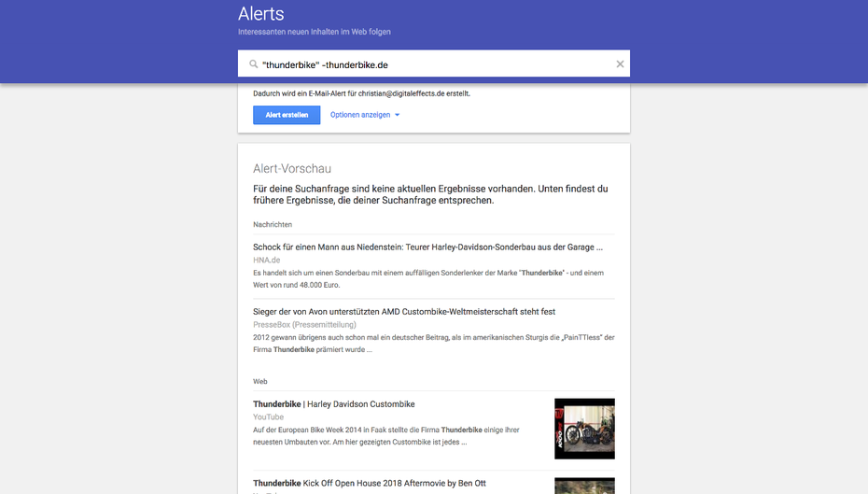868x494 pixels.
Task: Click the Web section label
Action: (x=260, y=382)
